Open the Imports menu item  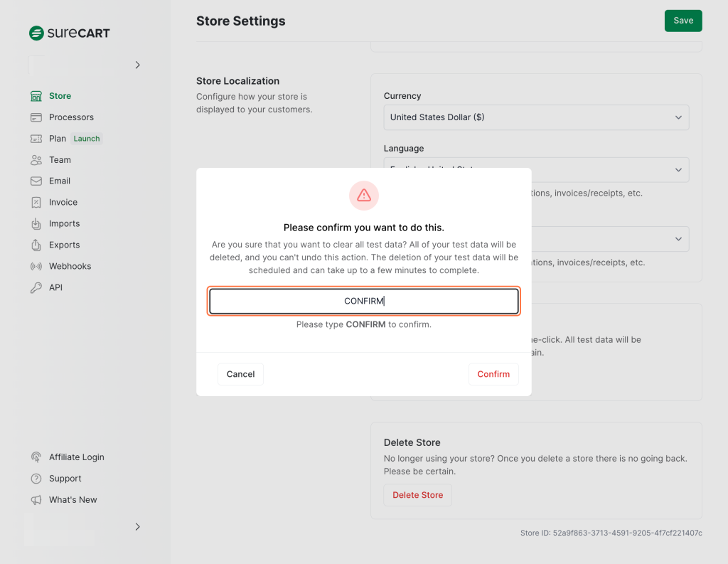[64, 224]
